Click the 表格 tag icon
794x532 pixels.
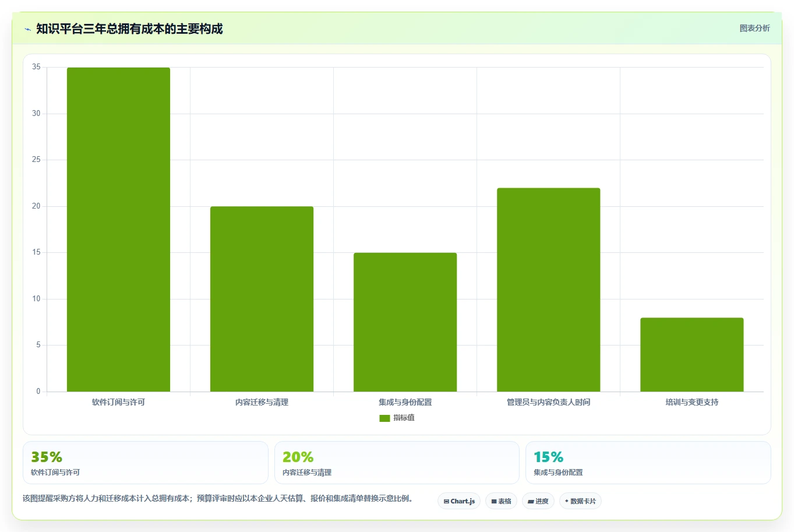494,501
